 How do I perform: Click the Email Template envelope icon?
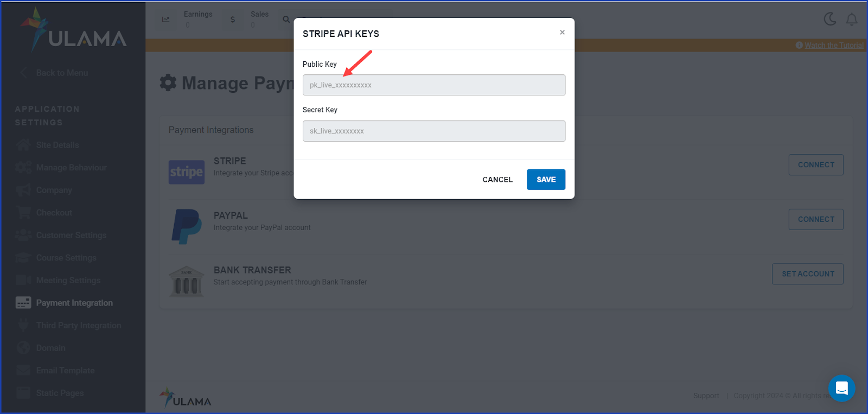click(23, 371)
